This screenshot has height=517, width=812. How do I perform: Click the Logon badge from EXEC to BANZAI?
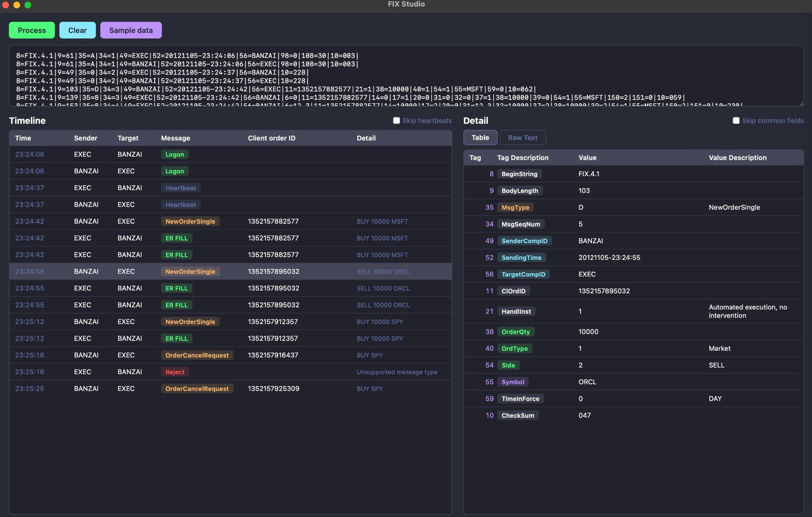click(x=174, y=154)
